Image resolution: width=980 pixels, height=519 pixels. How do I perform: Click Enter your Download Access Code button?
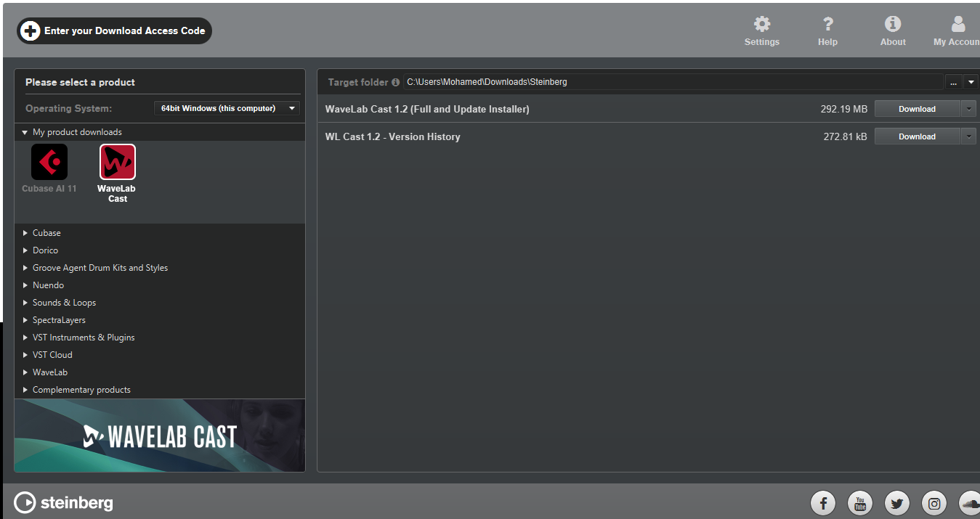coord(114,30)
